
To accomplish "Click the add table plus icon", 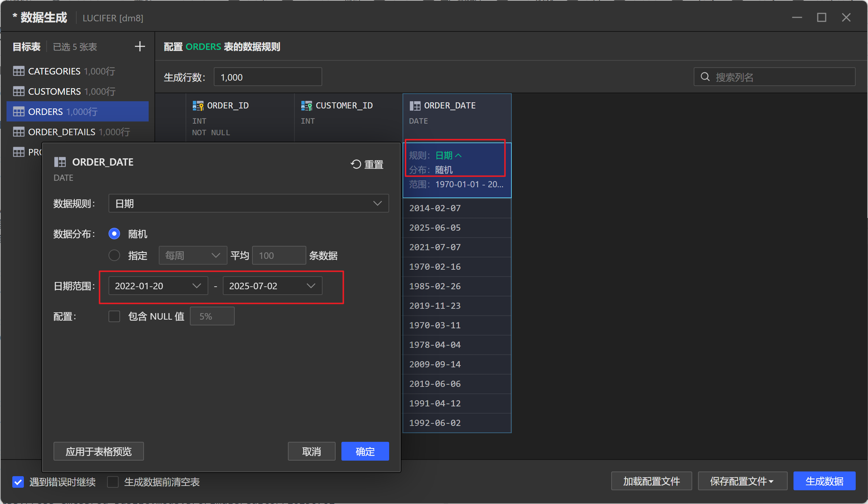I will pos(140,46).
